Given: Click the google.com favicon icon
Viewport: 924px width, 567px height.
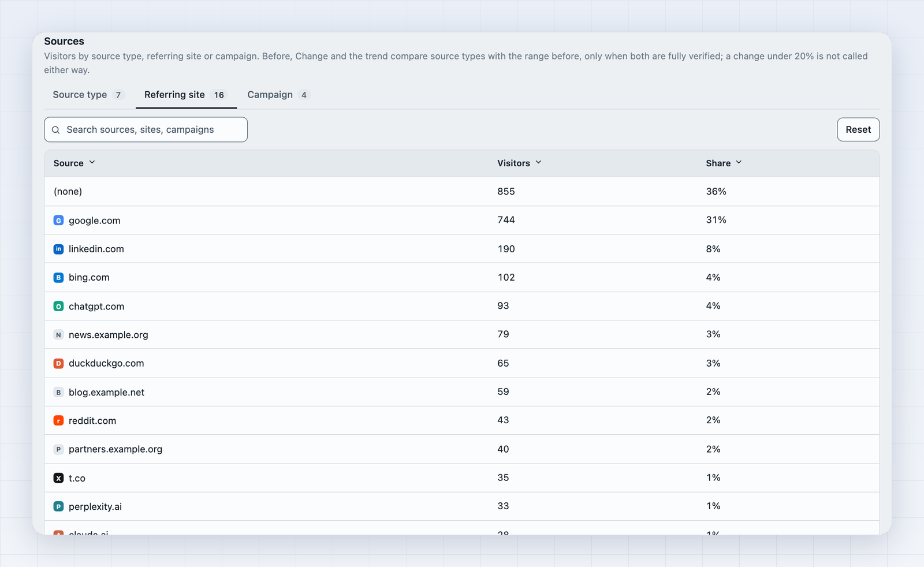Looking at the screenshot, I should (58, 221).
